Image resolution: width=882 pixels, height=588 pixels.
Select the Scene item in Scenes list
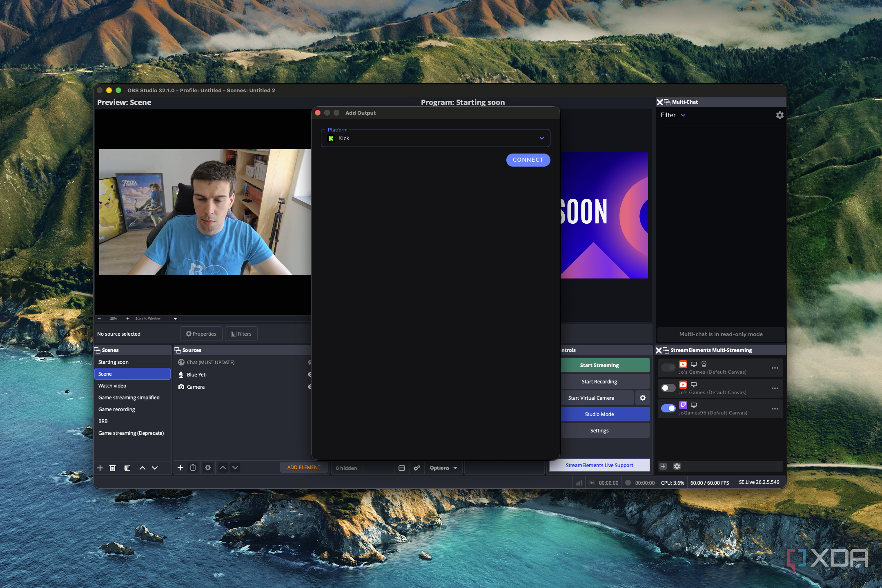pyautogui.click(x=133, y=374)
